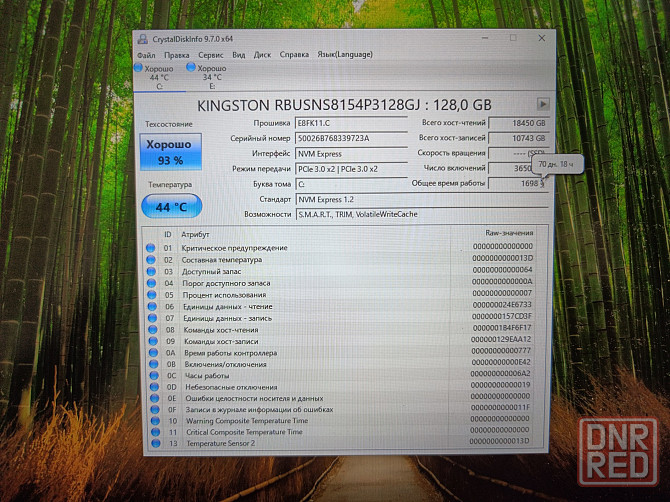Open the Файл menu

click(x=146, y=56)
